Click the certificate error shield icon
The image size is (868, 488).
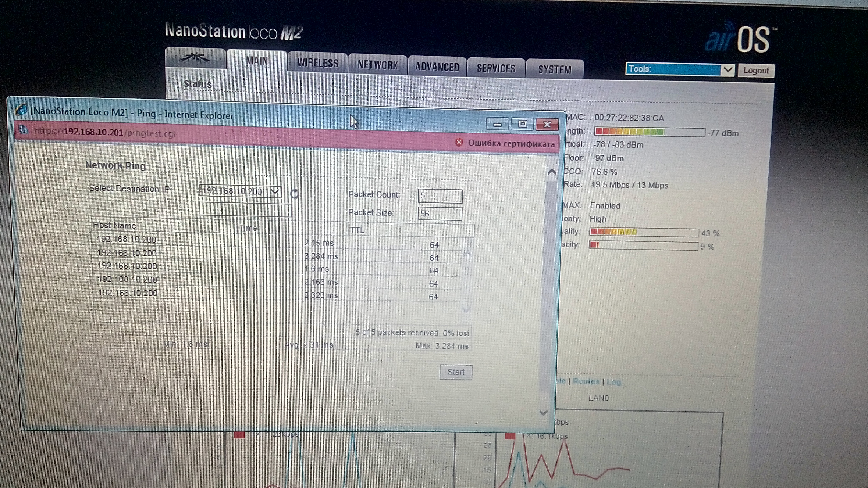click(x=459, y=143)
